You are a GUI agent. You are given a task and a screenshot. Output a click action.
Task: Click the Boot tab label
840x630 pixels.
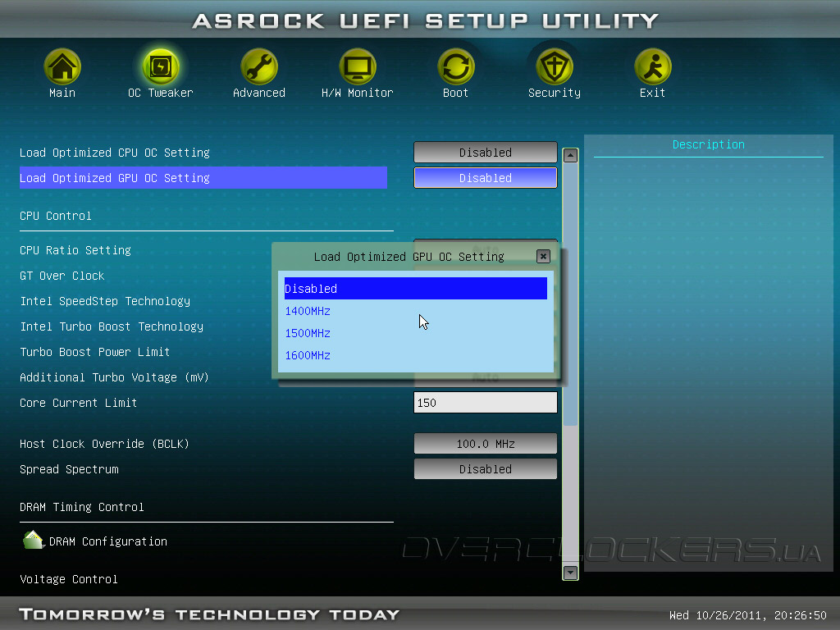pyautogui.click(x=456, y=93)
